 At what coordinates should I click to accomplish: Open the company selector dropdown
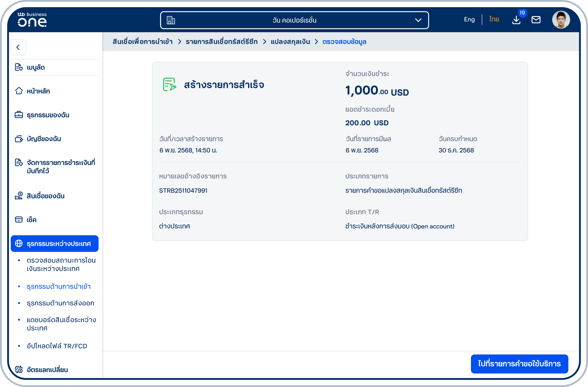294,20
